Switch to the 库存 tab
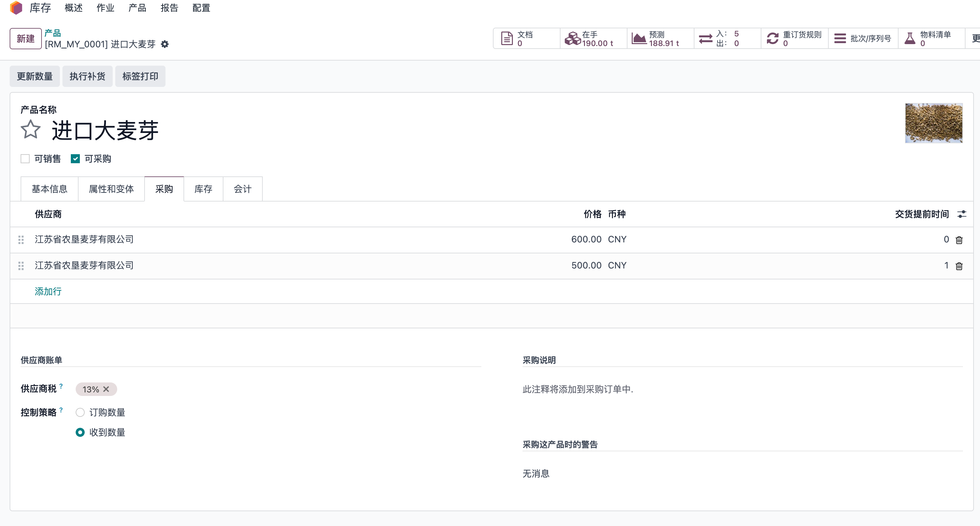 (203, 189)
